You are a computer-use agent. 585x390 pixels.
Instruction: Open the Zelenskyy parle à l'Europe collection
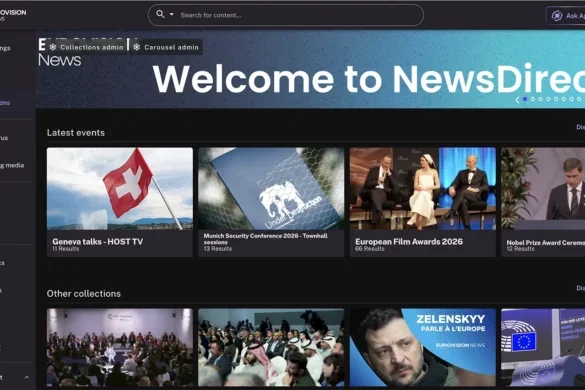423,347
